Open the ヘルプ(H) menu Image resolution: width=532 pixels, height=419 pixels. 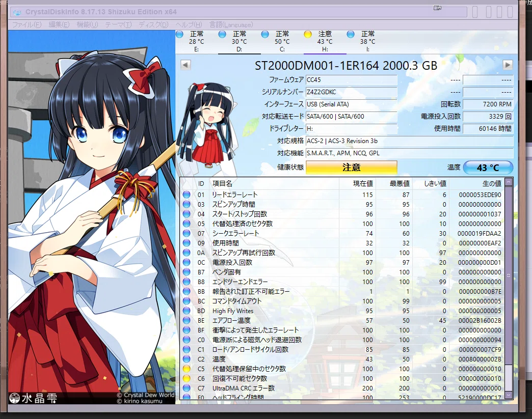tap(189, 25)
